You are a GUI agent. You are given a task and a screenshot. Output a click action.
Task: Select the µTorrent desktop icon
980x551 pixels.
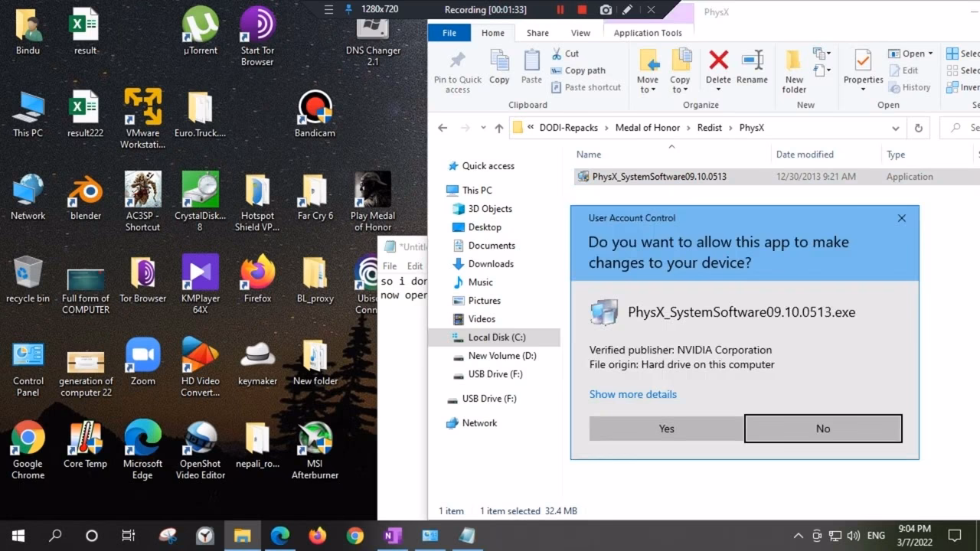[x=201, y=32]
